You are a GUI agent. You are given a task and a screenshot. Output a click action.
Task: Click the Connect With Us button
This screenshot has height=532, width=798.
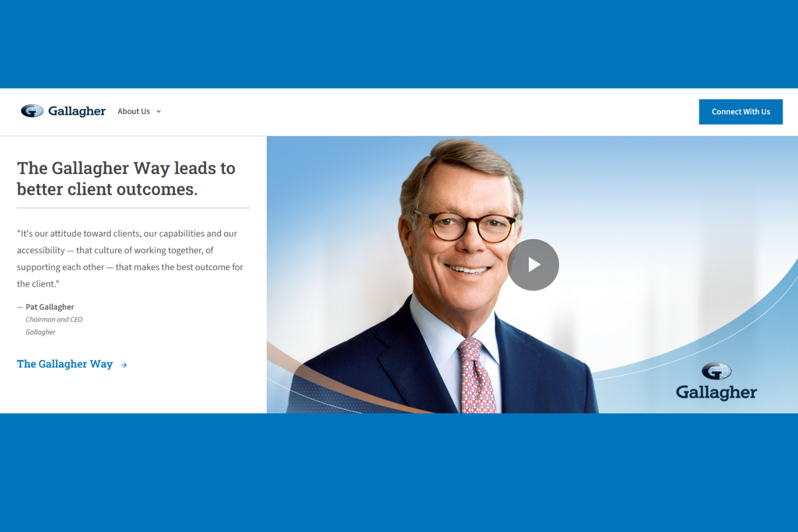click(741, 112)
